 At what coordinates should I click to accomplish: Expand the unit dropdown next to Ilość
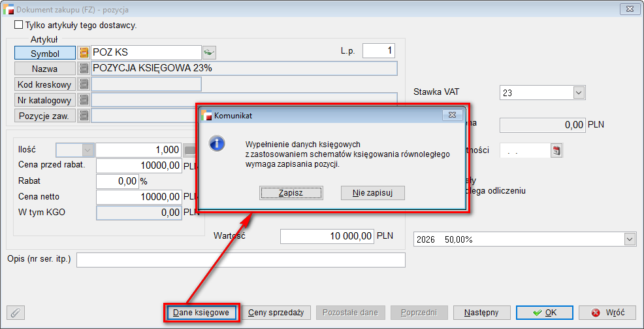tap(88, 150)
